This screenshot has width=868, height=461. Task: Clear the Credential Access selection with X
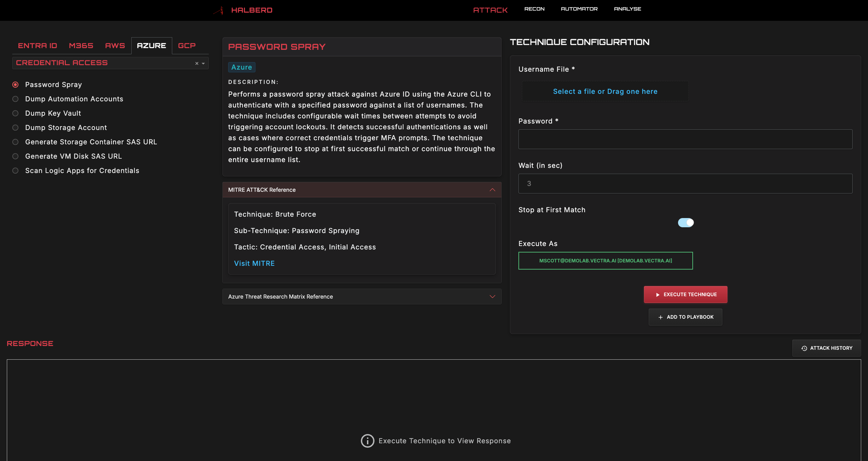click(x=197, y=63)
